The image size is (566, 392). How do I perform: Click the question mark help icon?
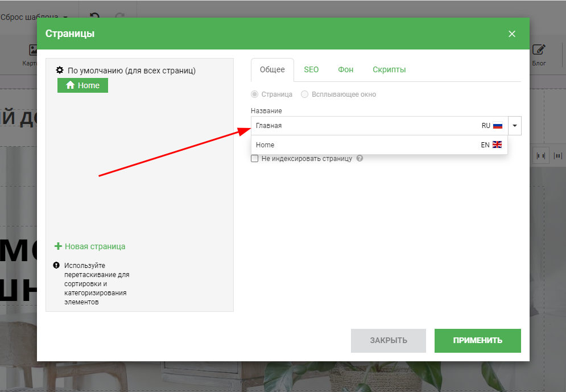click(x=360, y=159)
